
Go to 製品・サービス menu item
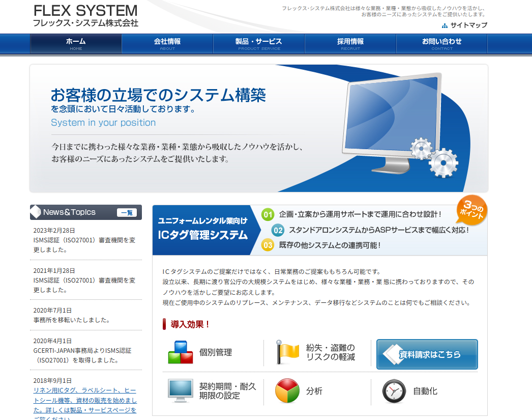[x=259, y=44]
